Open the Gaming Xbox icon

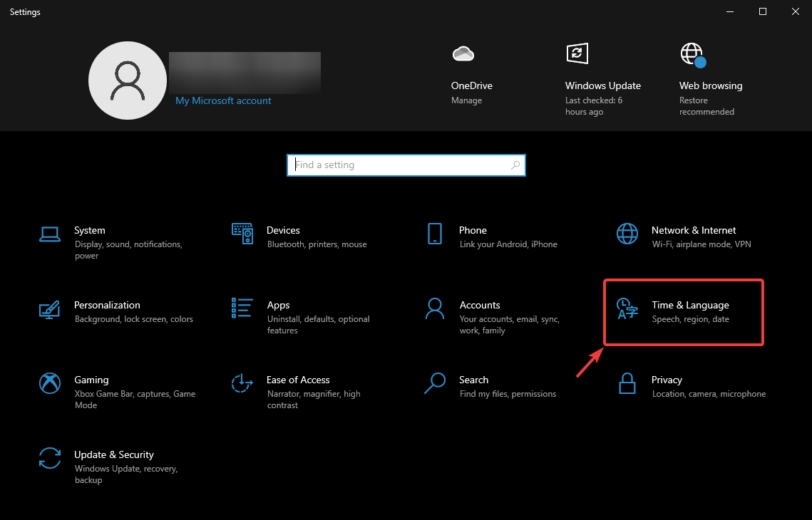tap(50, 383)
